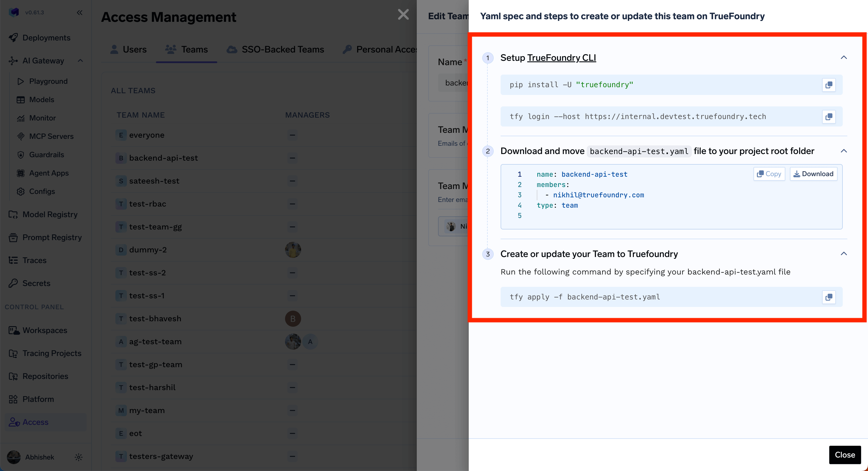This screenshot has height=471, width=868.
Task: Collapse the Download yaml file step
Action: click(x=843, y=151)
